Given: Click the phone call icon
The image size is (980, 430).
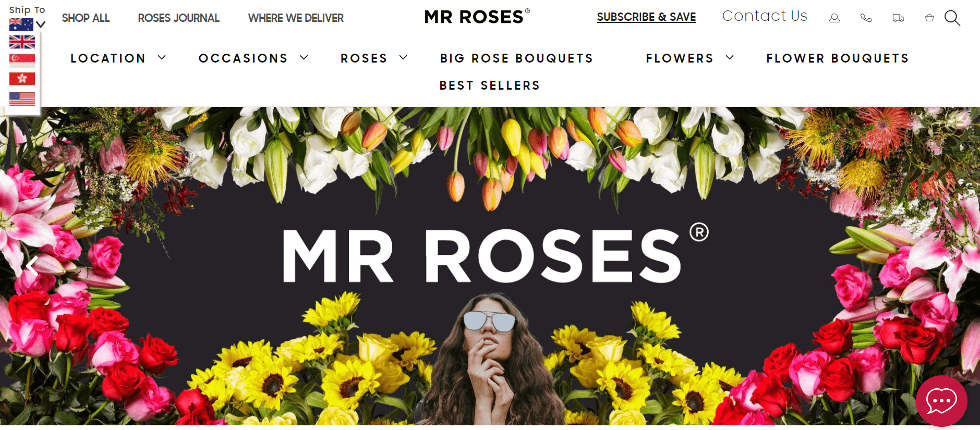Looking at the screenshot, I should pos(866,18).
